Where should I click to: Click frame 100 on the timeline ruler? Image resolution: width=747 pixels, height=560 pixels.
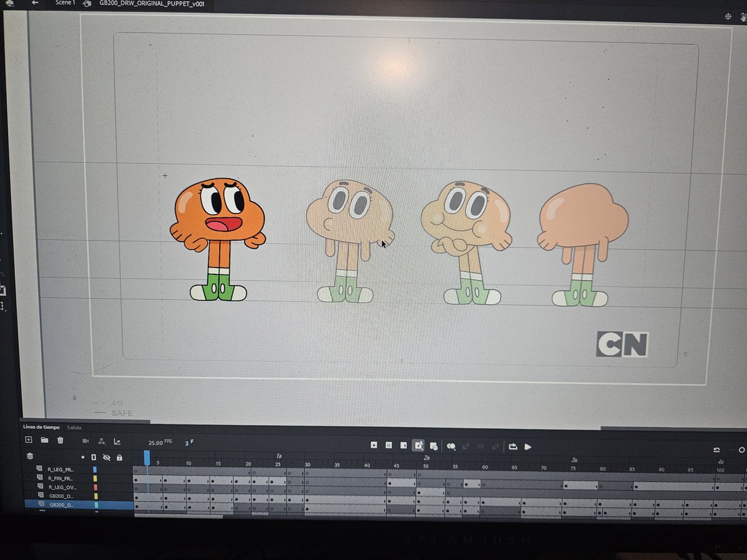coord(720,470)
